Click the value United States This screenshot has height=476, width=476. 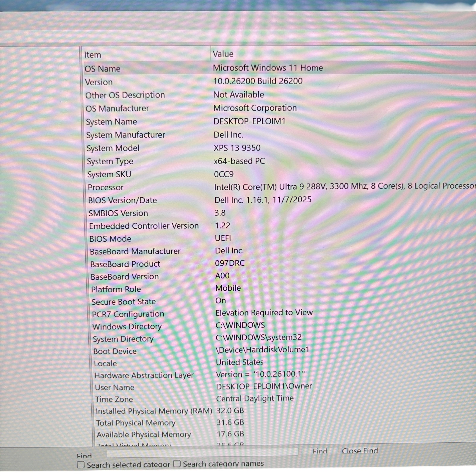click(240, 362)
